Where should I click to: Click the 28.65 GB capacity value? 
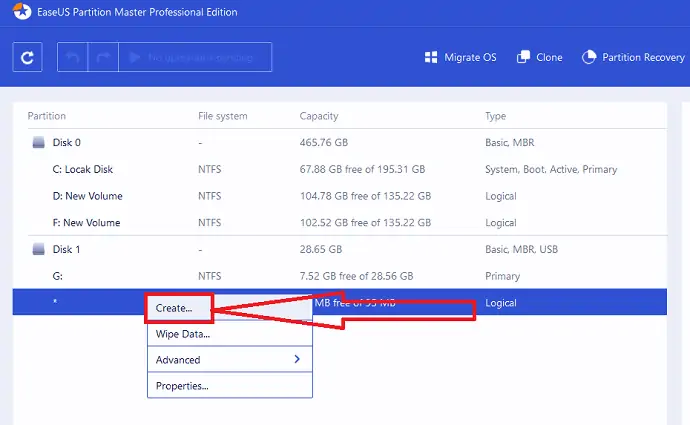coord(321,249)
